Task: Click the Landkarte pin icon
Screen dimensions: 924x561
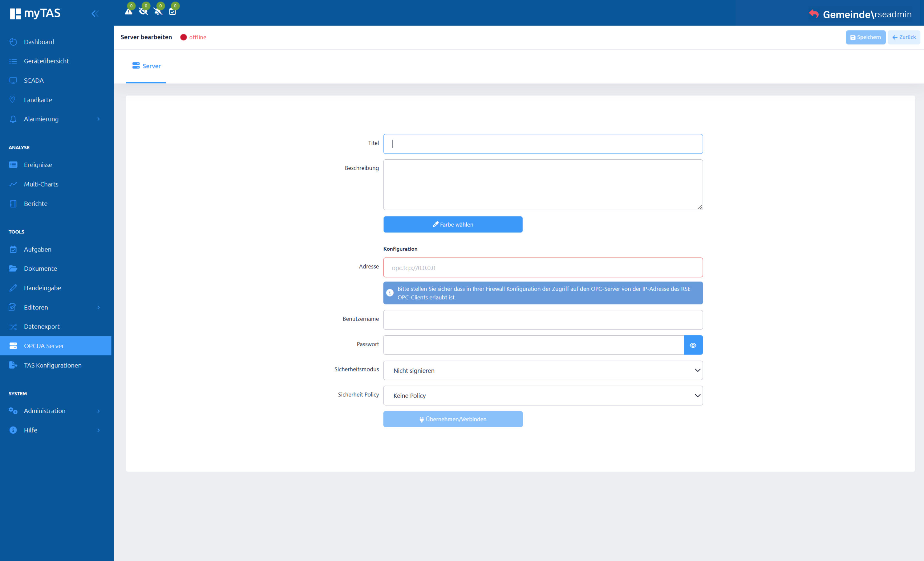Action: (12, 100)
